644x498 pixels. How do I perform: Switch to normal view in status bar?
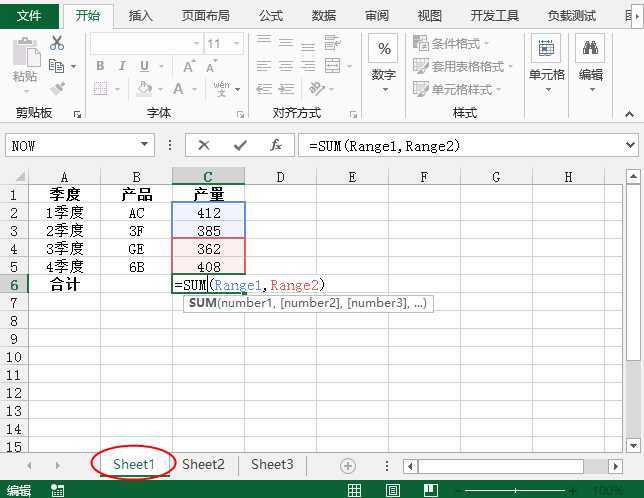pos(354,490)
